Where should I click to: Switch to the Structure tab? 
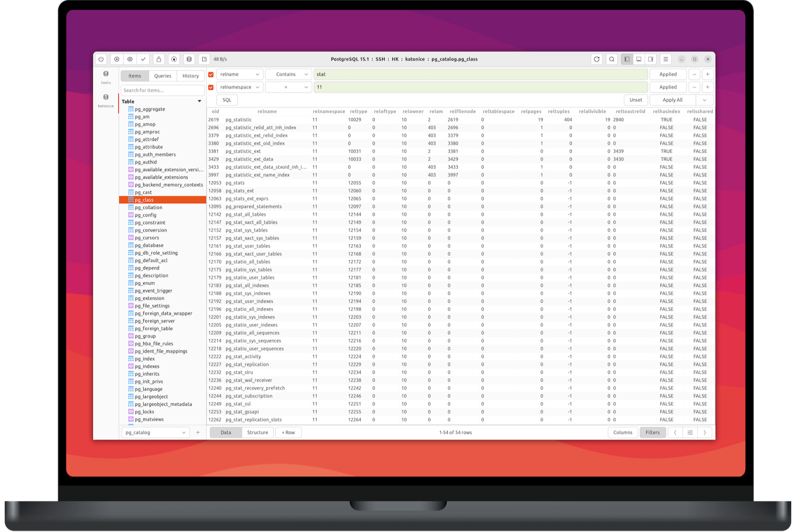click(258, 432)
